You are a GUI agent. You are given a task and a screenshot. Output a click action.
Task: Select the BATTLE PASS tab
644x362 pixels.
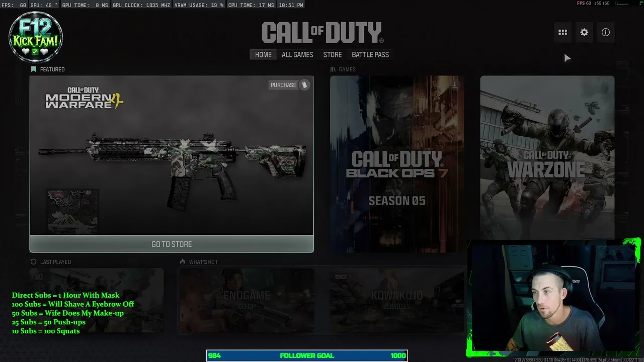click(x=370, y=55)
